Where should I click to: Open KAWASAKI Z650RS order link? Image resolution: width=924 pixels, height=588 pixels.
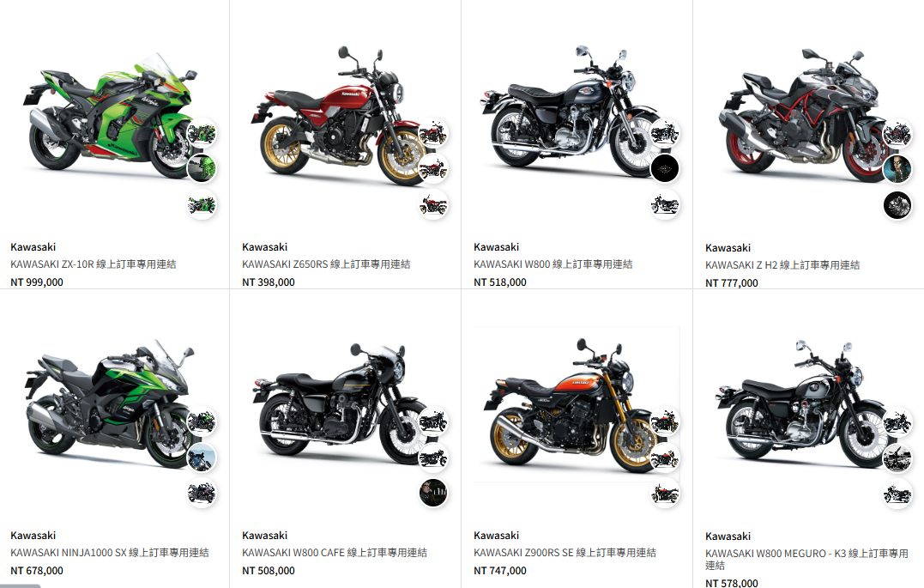click(326, 264)
